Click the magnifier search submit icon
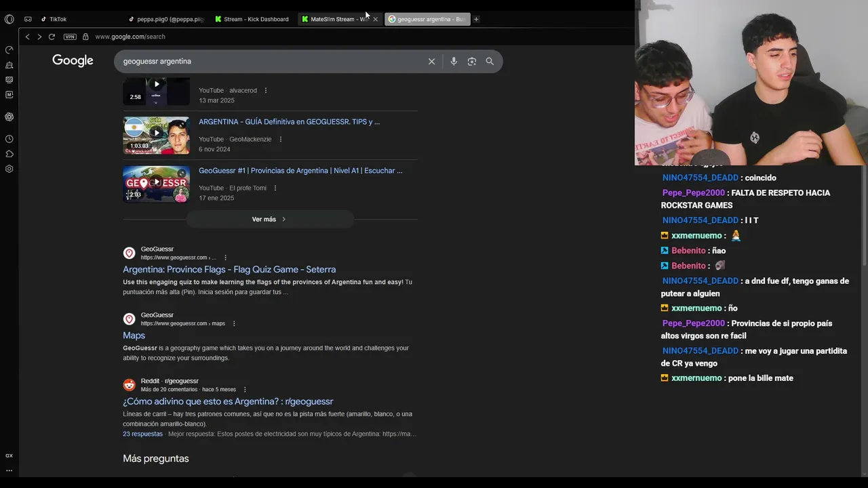 [490, 61]
